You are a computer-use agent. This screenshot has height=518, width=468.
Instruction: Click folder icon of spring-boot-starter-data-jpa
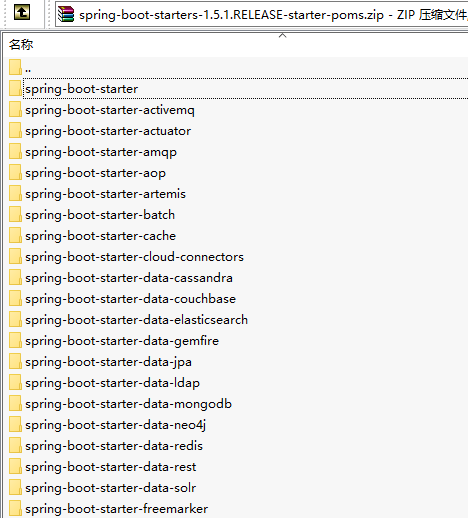(x=15, y=361)
